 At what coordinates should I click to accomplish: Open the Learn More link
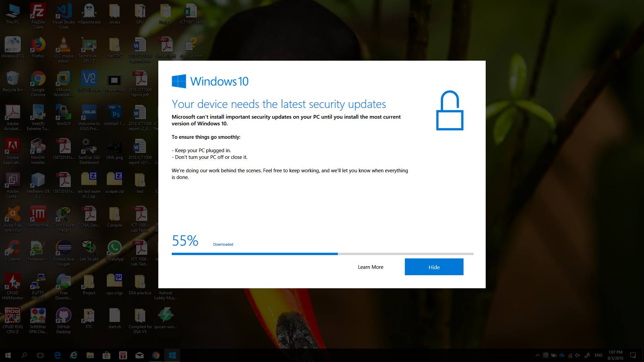tap(370, 267)
